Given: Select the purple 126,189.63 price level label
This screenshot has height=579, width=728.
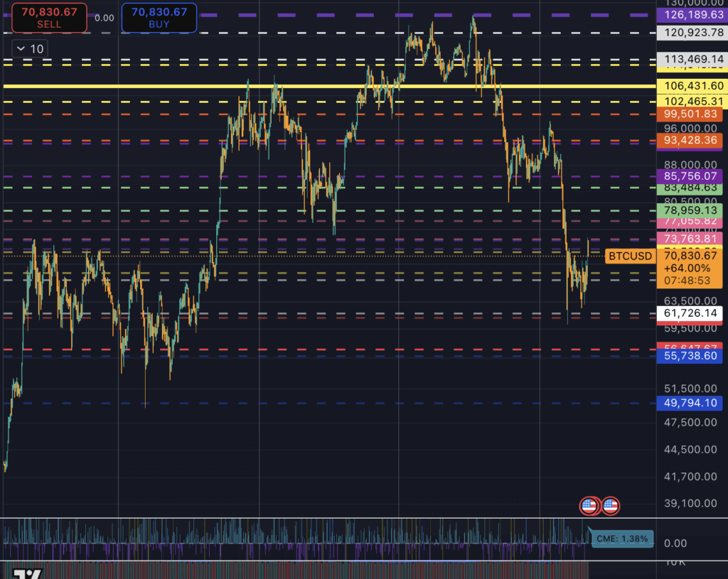Looking at the screenshot, I should 688,15.
